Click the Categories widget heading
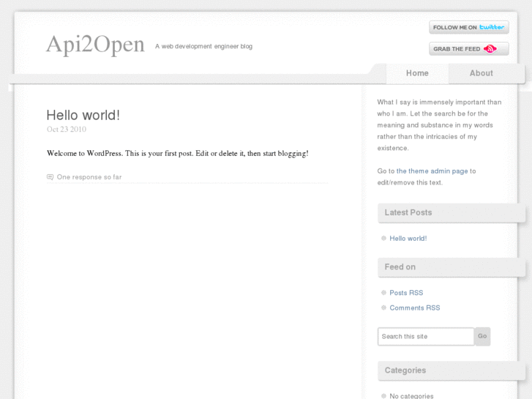Image resolution: width=532 pixels, height=399 pixels. pyautogui.click(x=452, y=370)
